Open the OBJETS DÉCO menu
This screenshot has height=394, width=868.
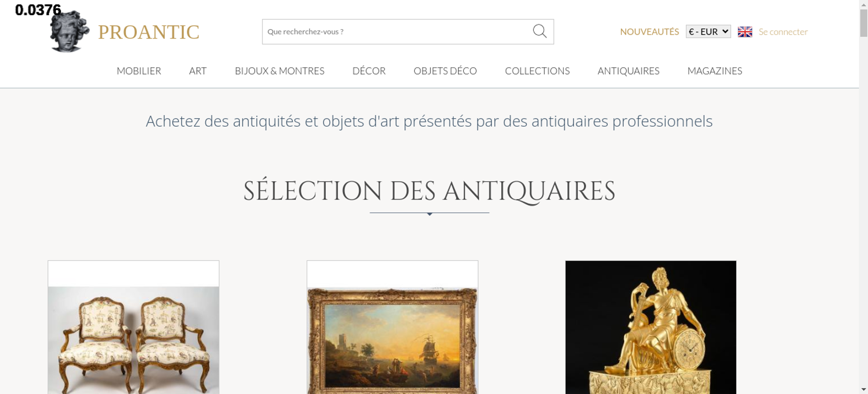(445, 71)
